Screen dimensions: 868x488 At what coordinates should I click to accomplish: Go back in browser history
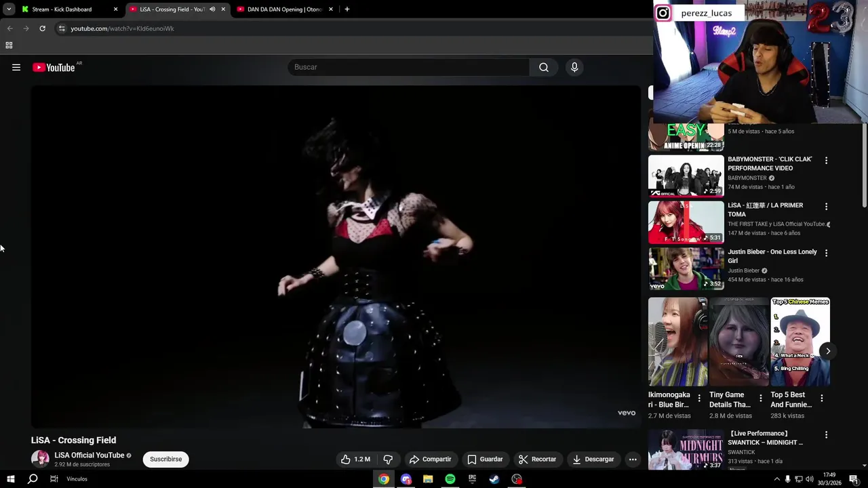(9, 28)
